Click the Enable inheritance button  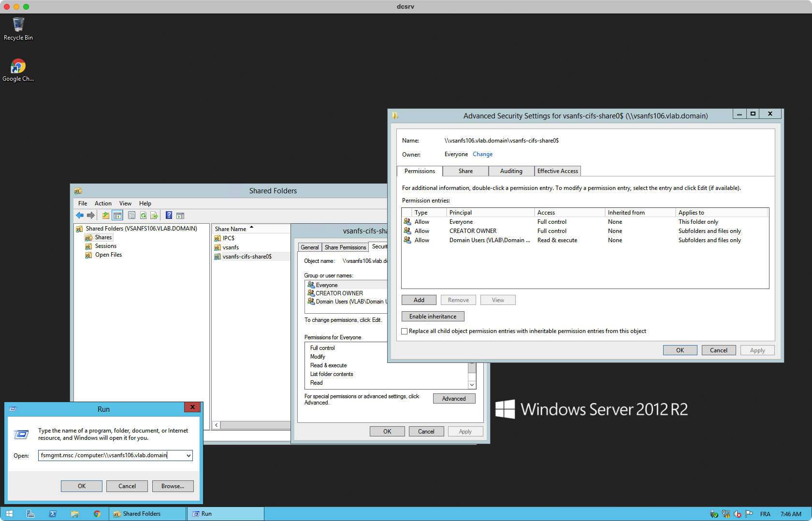tap(433, 317)
